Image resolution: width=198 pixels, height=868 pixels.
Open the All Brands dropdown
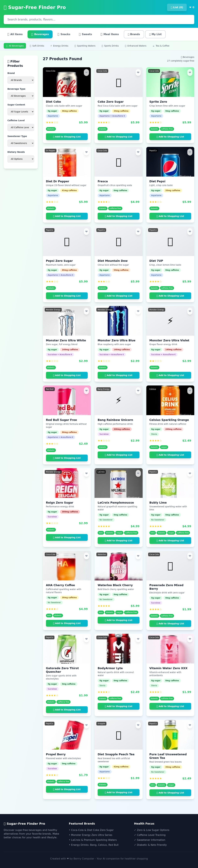21,80
